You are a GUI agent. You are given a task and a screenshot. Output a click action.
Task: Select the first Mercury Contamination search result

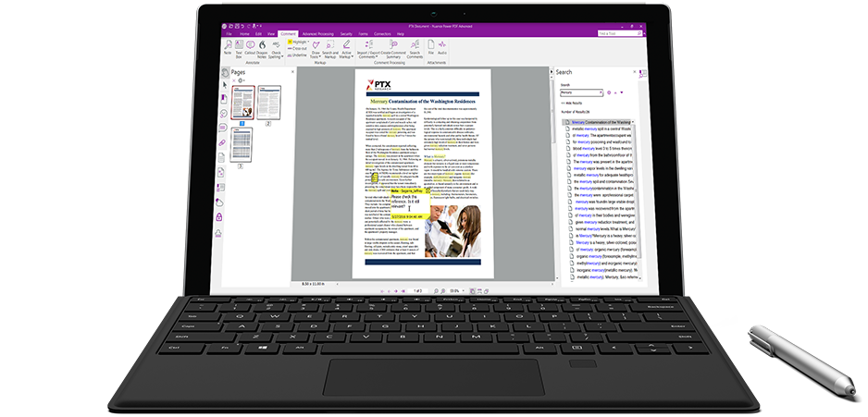point(601,121)
